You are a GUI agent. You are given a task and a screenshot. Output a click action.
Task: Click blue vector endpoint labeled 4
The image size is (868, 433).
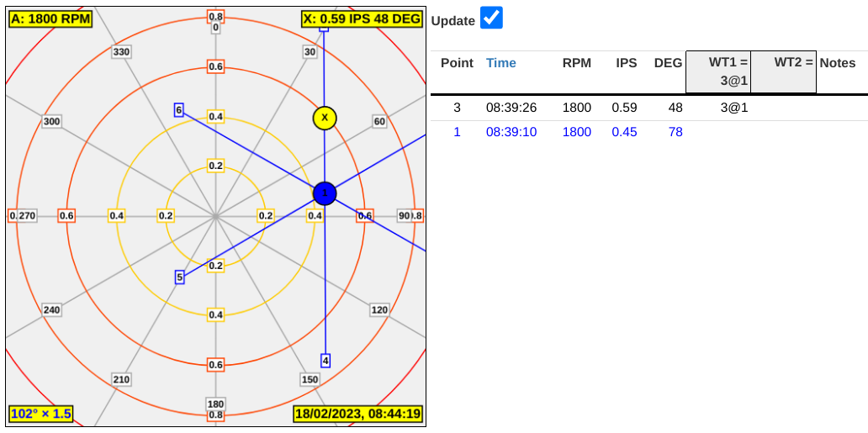[x=325, y=360]
